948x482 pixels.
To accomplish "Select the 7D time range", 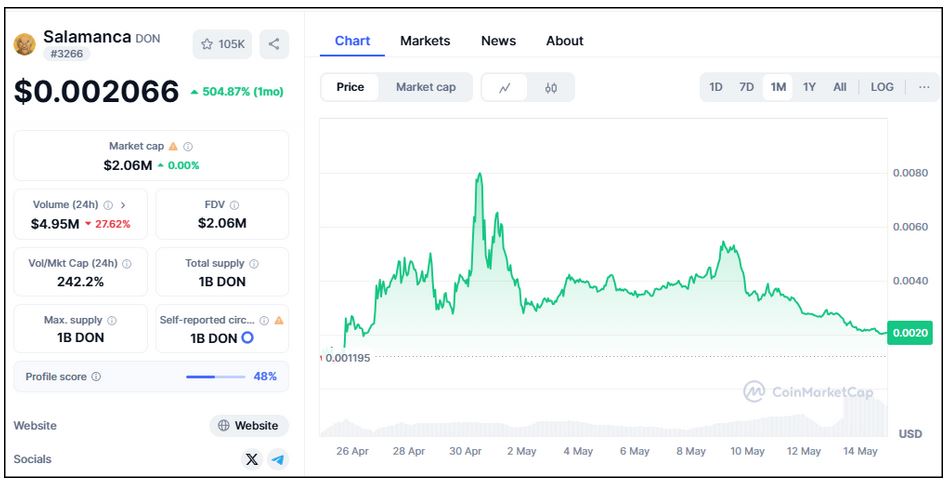I will [747, 87].
